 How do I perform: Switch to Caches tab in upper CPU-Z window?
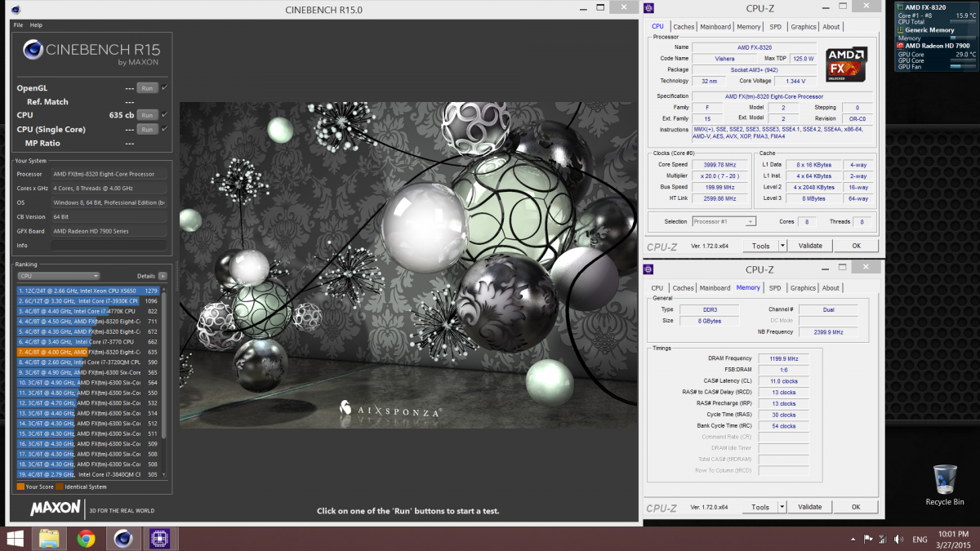tap(684, 27)
